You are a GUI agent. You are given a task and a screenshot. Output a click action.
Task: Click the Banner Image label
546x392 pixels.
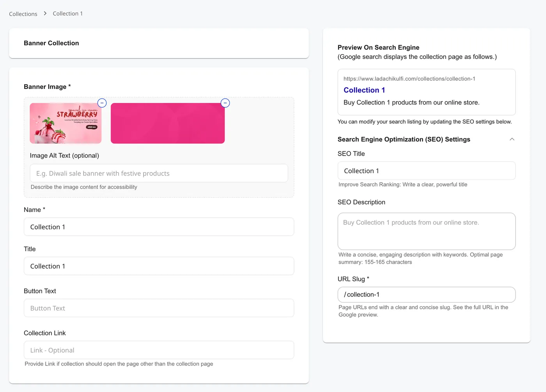47,87
